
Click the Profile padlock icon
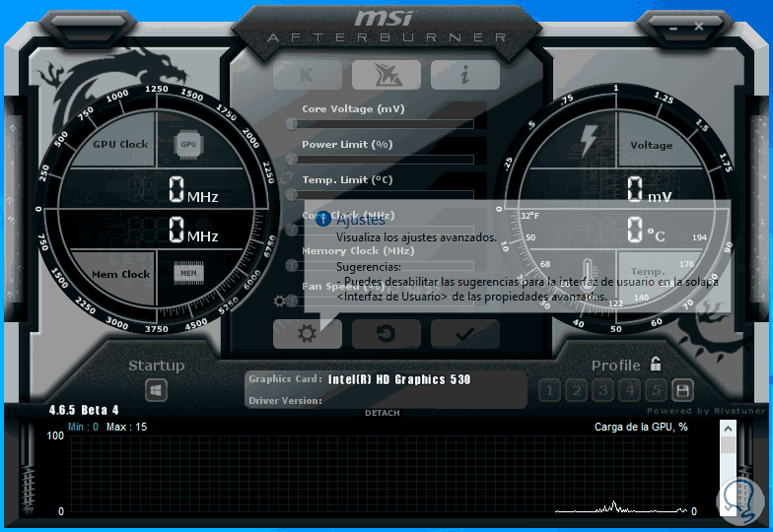coord(655,365)
